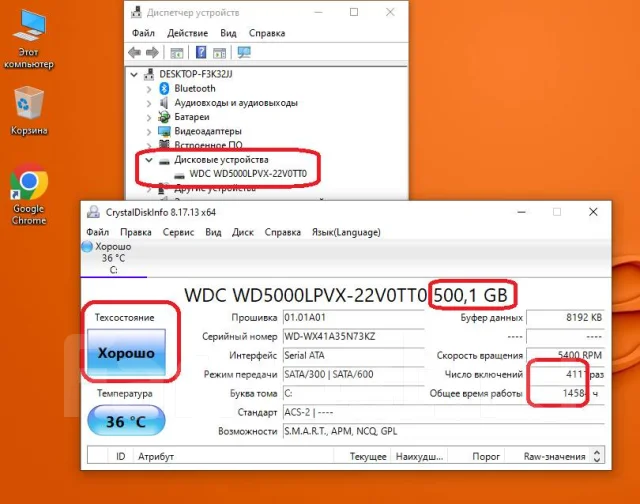Click the Видеоадаптеры display adapter icon

(x=164, y=131)
